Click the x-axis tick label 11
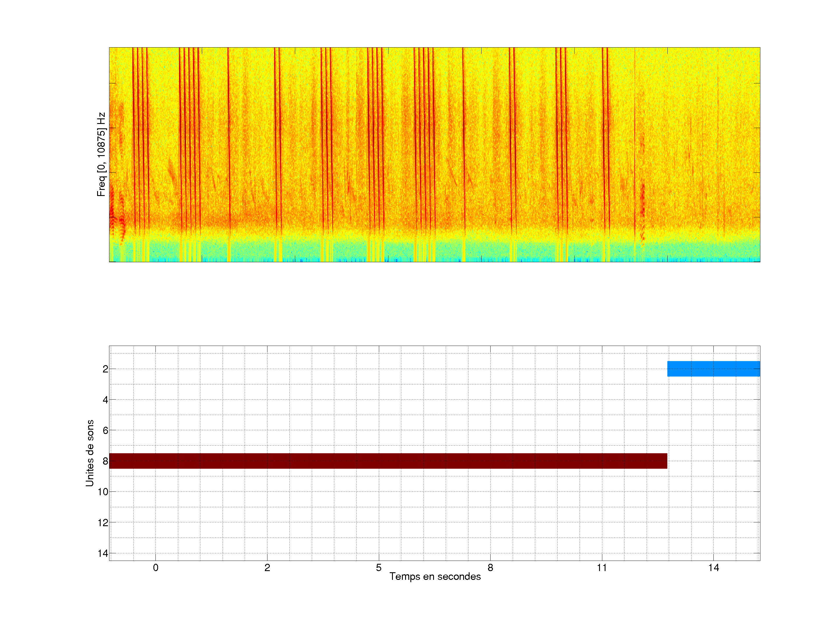The width and height of the screenshot is (840, 630). pyautogui.click(x=601, y=568)
